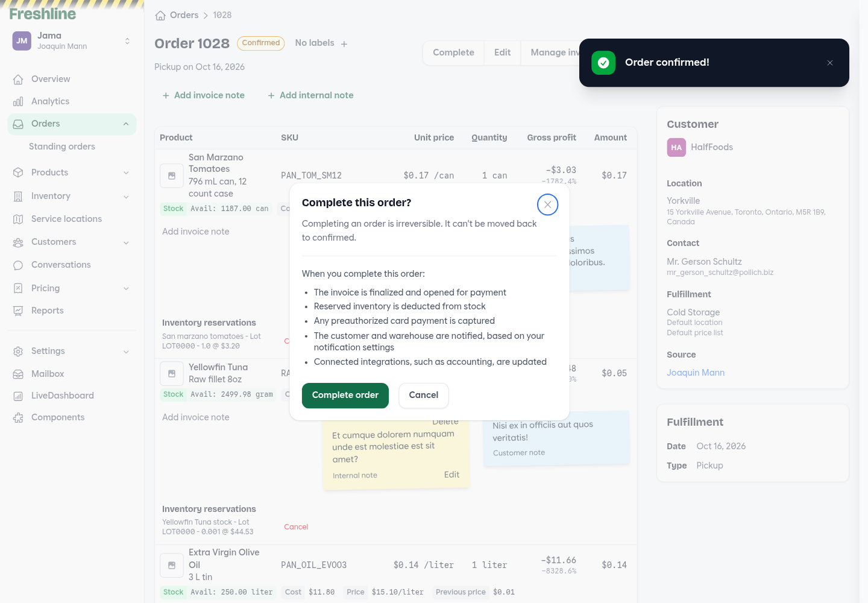This screenshot has width=868, height=603.
Task: Click the Mailbox envelope icon
Action: pyautogui.click(x=18, y=374)
